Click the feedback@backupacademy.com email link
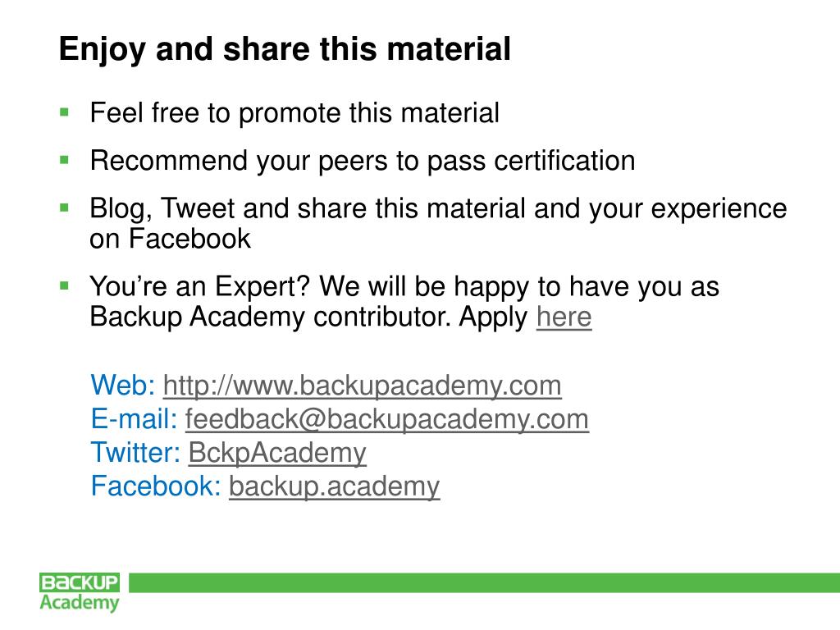This screenshot has width=840, height=630. pos(387,419)
